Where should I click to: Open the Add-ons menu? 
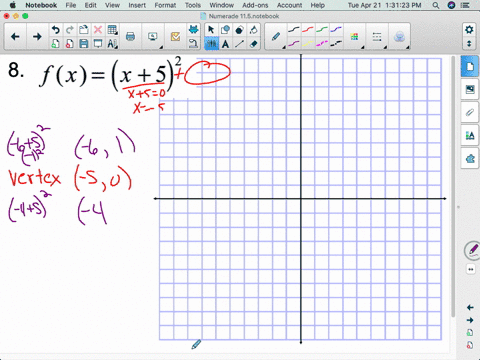[x=255, y=5]
